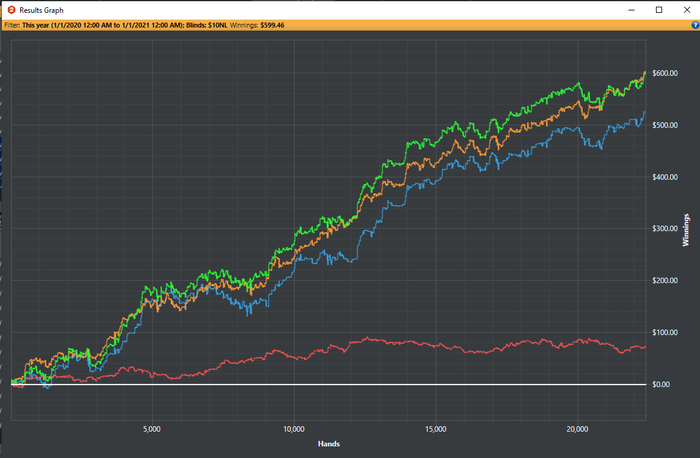Click the $100.00 axis label
This screenshot has height=458, width=700.
click(665, 333)
